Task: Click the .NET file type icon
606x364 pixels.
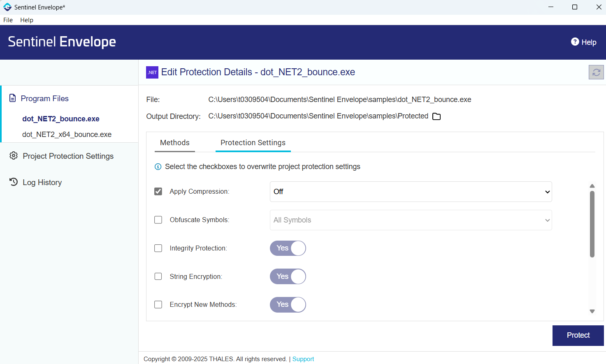Action: [152, 72]
